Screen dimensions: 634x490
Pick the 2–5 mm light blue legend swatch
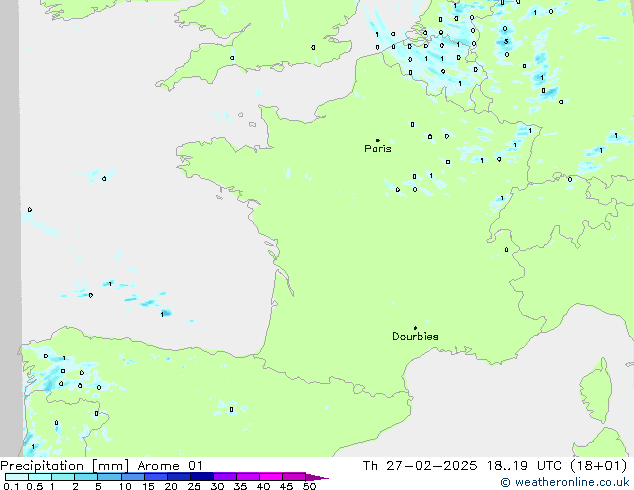click(x=86, y=477)
